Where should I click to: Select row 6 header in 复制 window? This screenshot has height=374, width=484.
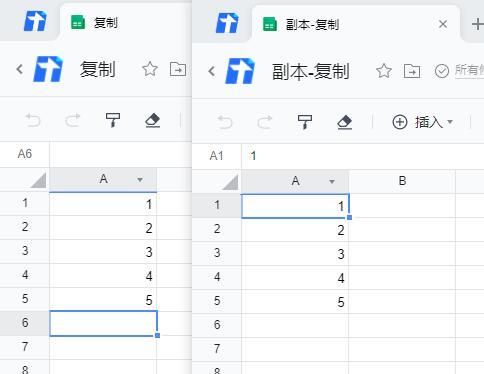tap(25, 323)
